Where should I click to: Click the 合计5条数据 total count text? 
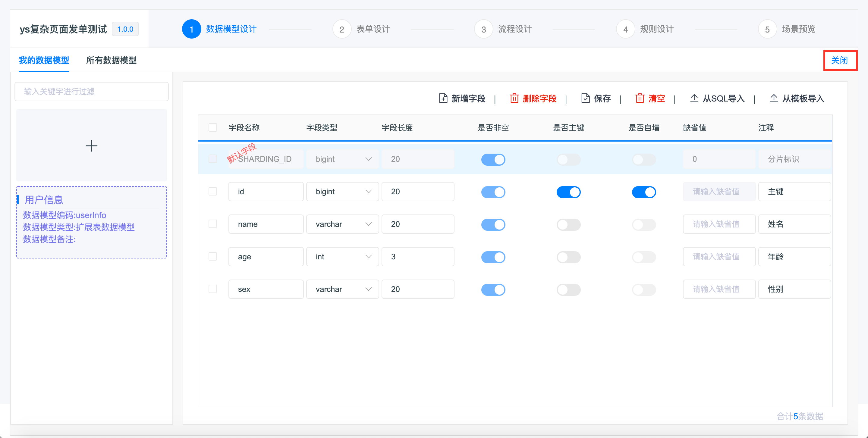[800, 416]
